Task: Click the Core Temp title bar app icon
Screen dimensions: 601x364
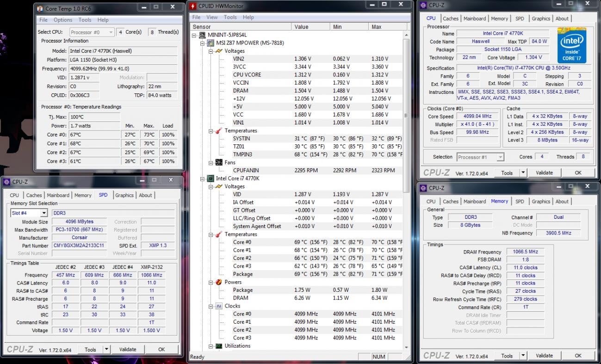Action: (x=40, y=8)
